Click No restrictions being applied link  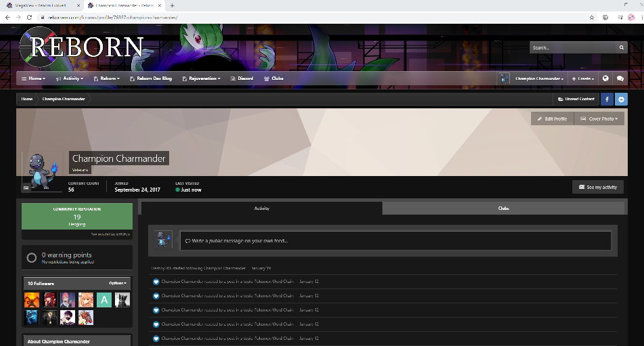(x=68, y=262)
